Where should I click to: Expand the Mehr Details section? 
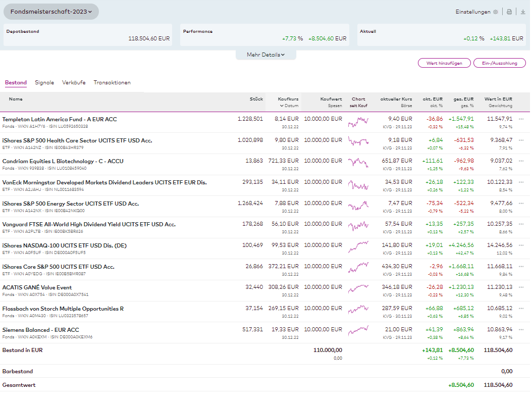(265, 55)
